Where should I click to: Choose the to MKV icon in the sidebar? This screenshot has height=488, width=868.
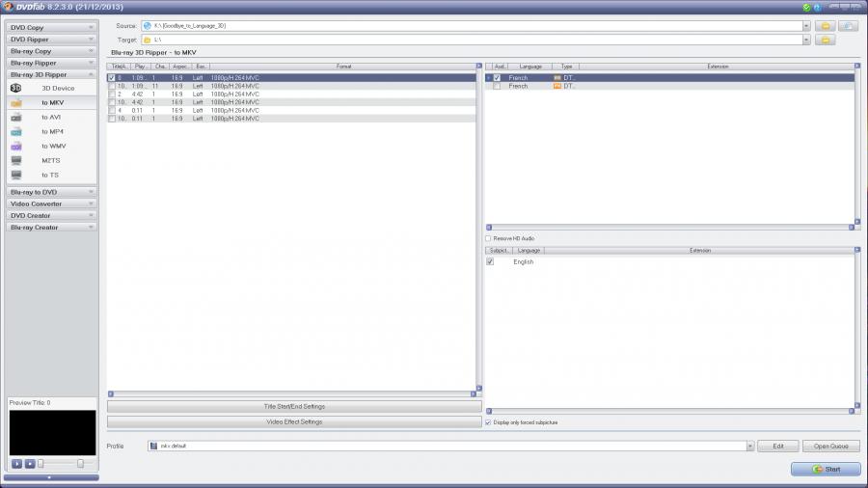pos(16,103)
